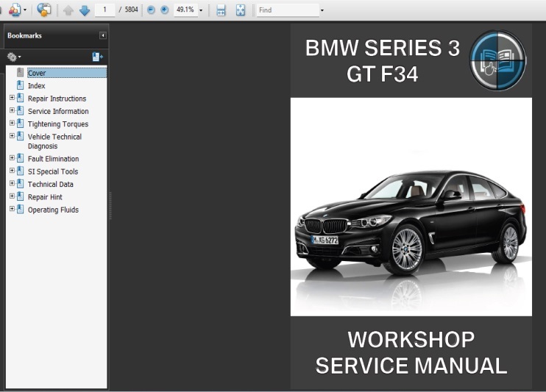Open the Operating Fluids bookmark

(53, 210)
